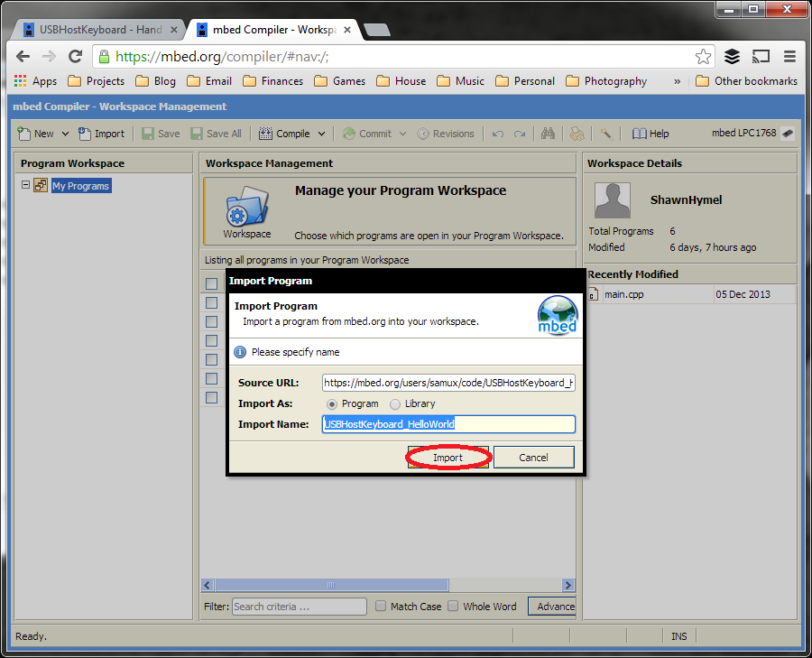This screenshot has width=812, height=658.
Task: Click the horizontal scrollbar left arrow
Action: tap(208, 585)
